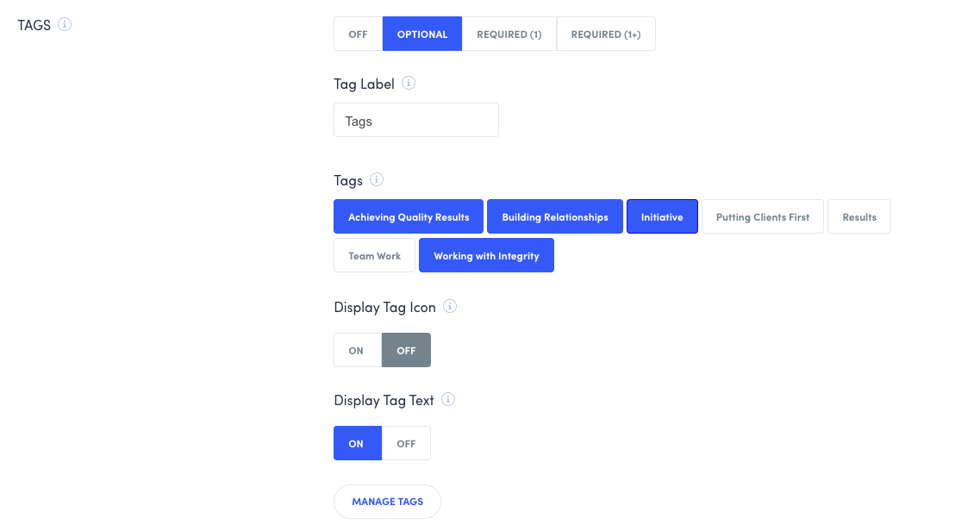Toggle the Initiative tag

tap(662, 217)
